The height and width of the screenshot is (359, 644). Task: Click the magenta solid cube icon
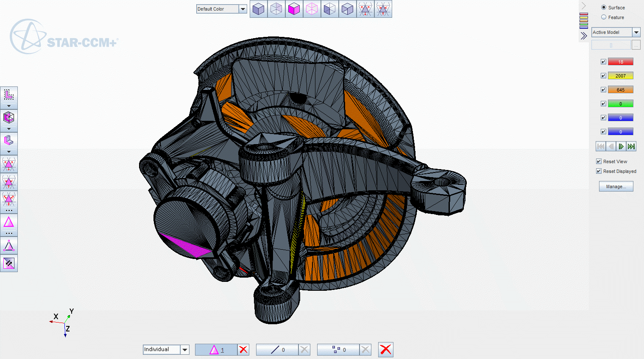(x=294, y=9)
